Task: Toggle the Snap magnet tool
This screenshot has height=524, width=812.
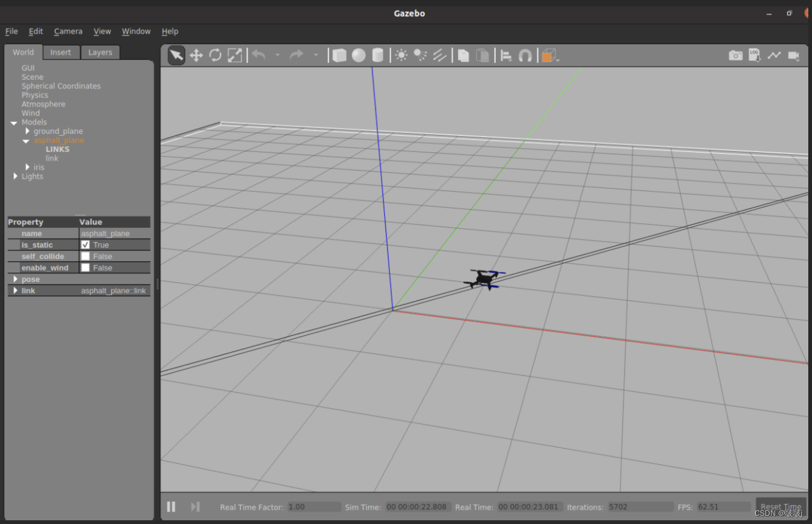Action: (525, 55)
